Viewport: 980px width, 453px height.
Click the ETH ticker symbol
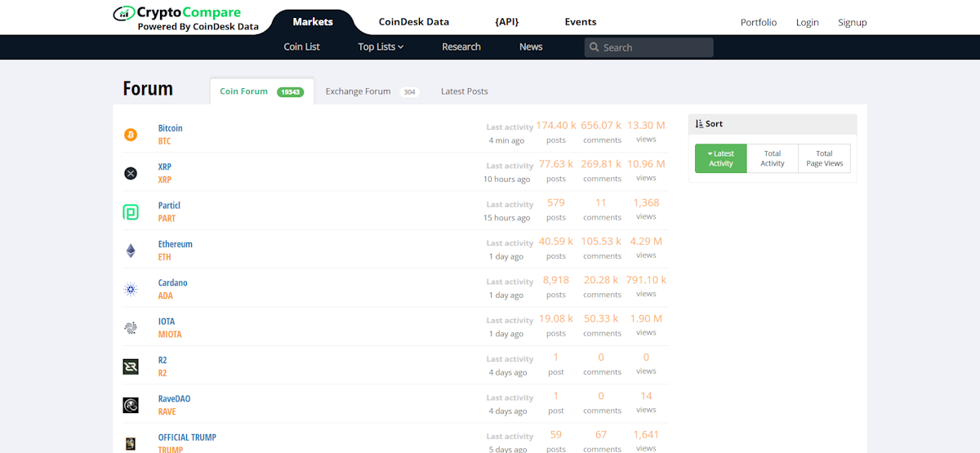[165, 257]
